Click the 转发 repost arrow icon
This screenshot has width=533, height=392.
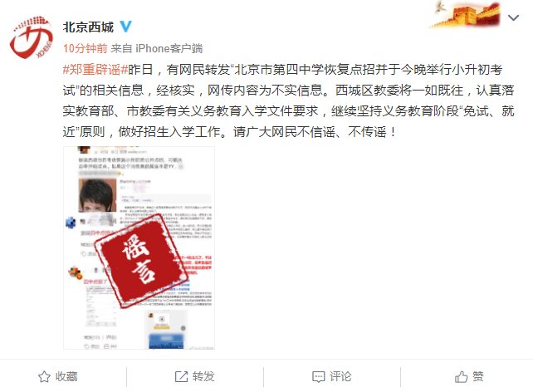[181, 377]
